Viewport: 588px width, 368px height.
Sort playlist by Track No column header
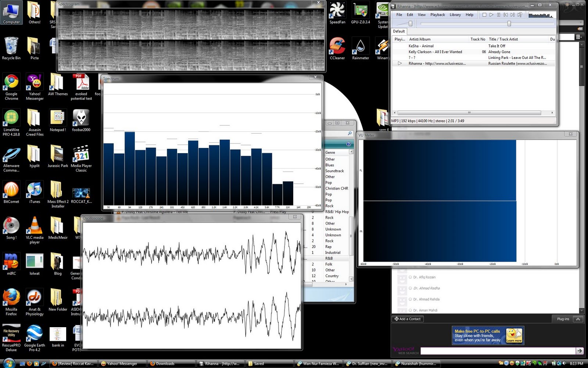(x=478, y=39)
